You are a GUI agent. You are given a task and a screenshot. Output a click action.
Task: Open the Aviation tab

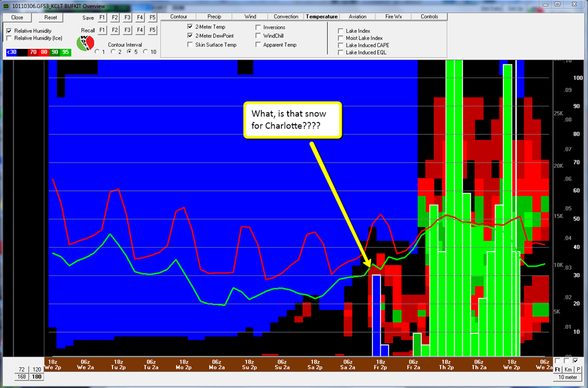pos(357,17)
